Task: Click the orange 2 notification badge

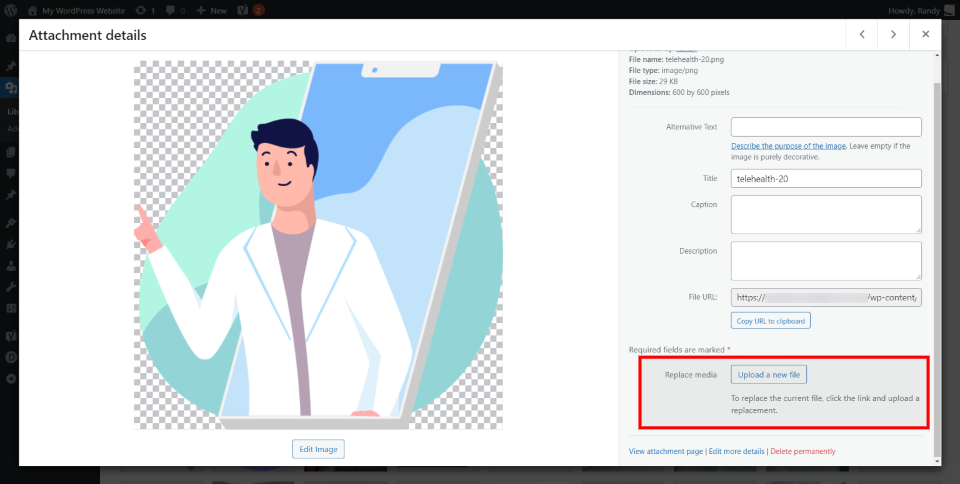Action: pyautogui.click(x=258, y=10)
